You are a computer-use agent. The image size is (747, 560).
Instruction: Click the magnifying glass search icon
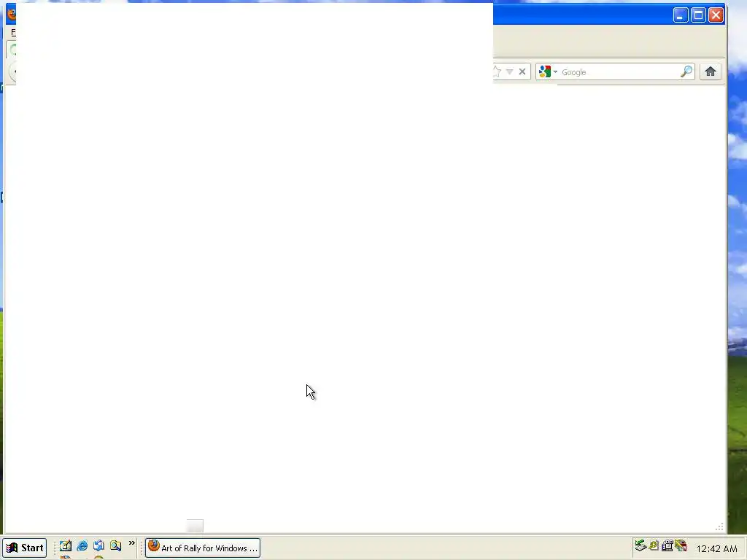click(x=686, y=72)
